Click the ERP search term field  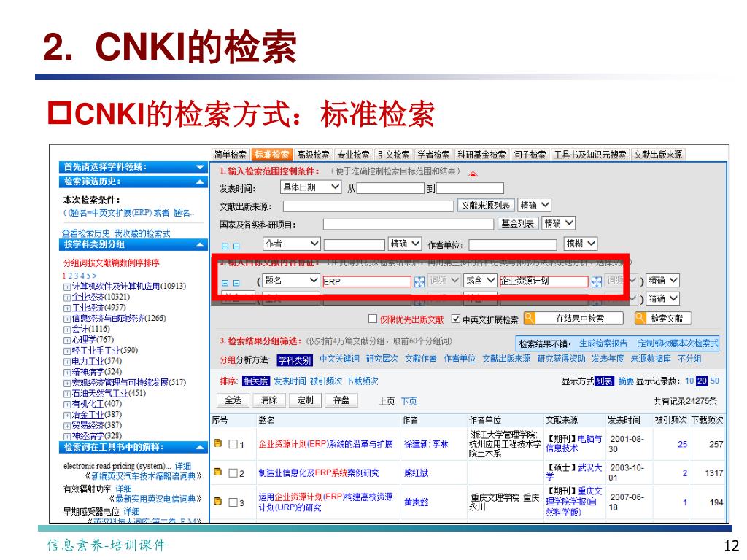[366, 281]
